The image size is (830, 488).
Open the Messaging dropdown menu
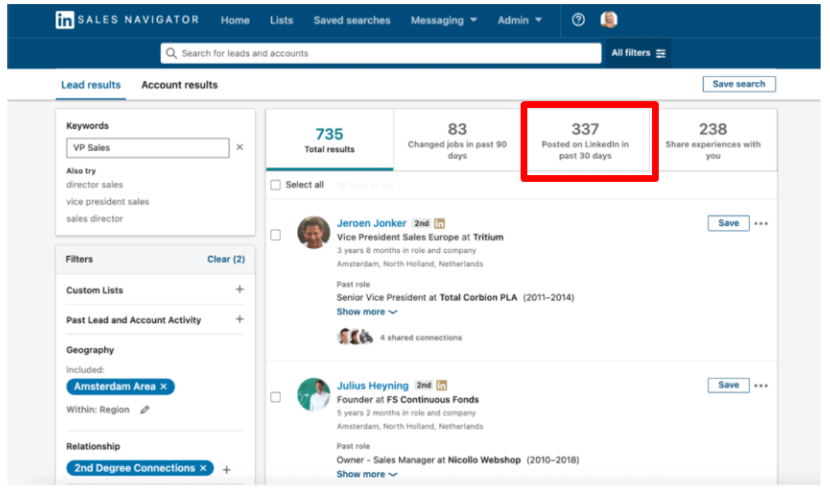444,20
